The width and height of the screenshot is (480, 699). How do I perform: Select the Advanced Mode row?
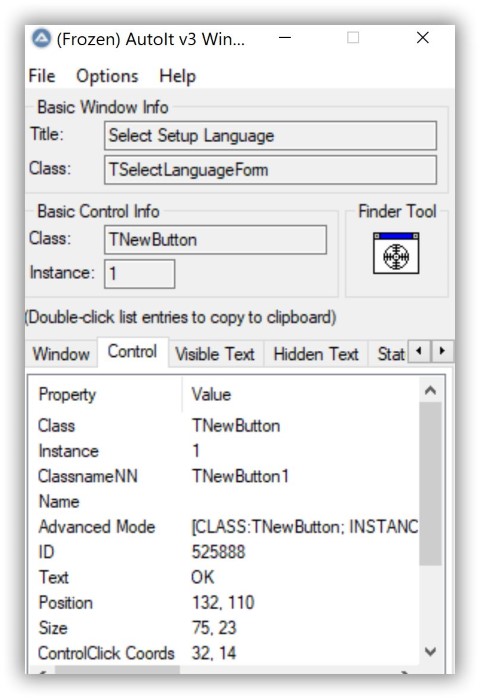point(225,527)
